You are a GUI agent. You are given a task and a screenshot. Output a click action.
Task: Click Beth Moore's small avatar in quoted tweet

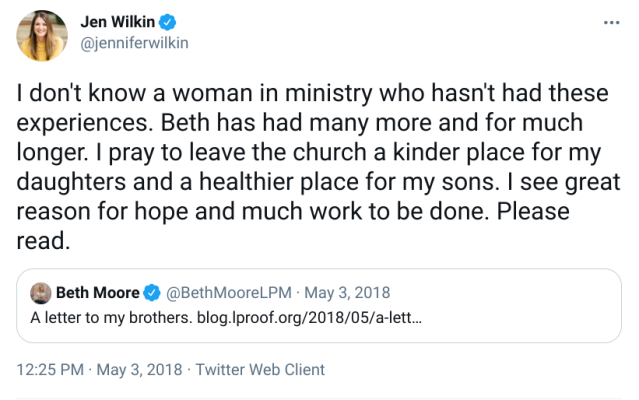coord(40,294)
